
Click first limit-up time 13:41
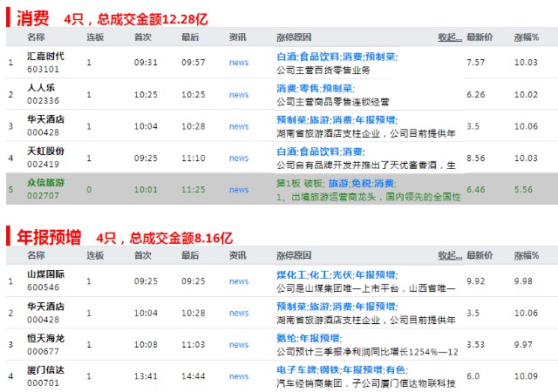tap(146, 376)
